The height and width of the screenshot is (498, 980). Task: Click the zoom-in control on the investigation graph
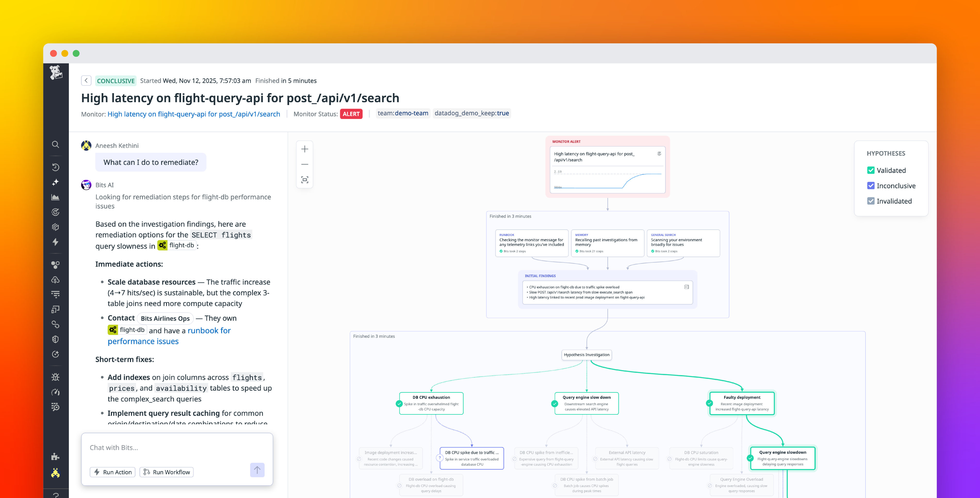pyautogui.click(x=304, y=149)
